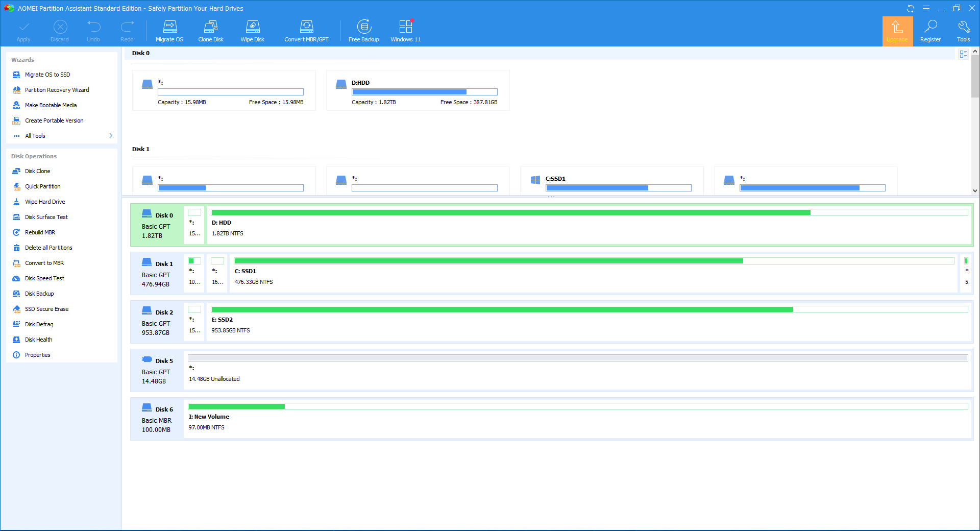Click the disk list scrollbar up arrow
This screenshot has width=980, height=531.
[x=975, y=52]
